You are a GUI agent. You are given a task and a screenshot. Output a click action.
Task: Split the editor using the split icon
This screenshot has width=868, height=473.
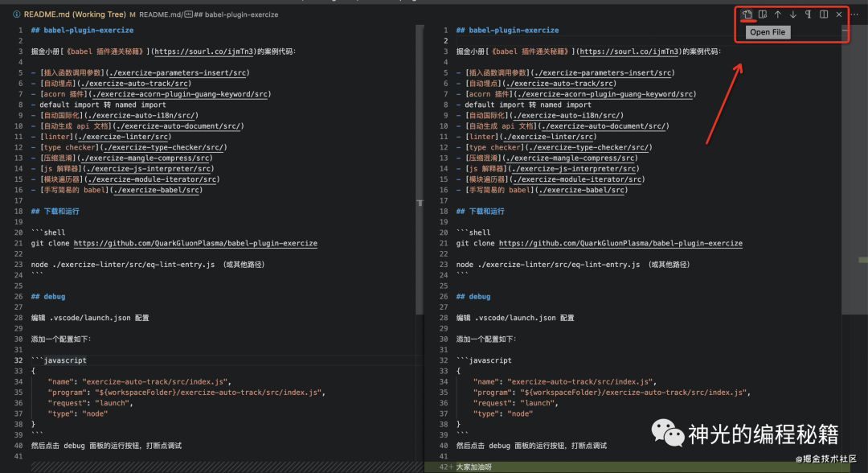[x=824, y=14]
